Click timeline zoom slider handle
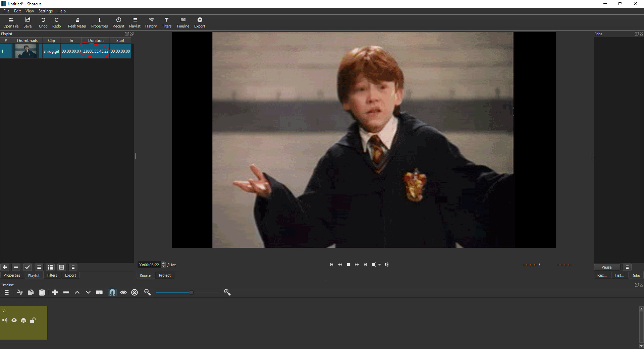Screen dimensions: 644x349 (x=191, y=292)
